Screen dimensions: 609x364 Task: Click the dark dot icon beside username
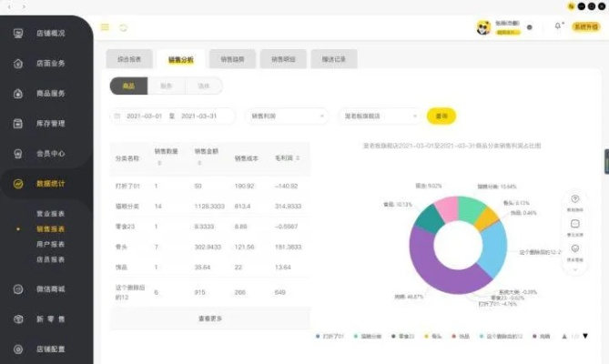[530, 27]
